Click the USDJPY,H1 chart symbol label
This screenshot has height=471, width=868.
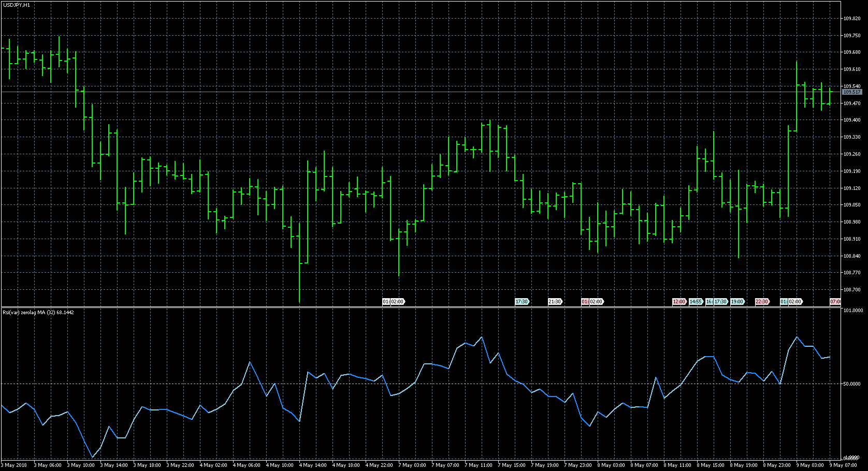(x=16, y=5)
